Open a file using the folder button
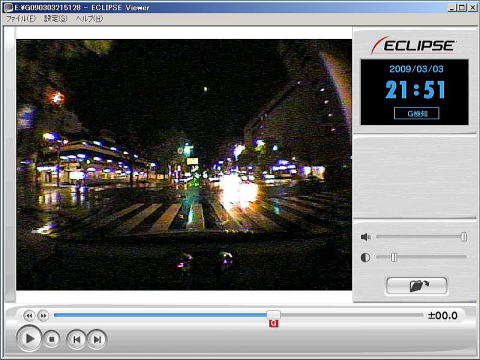 [x=417, y=286]
